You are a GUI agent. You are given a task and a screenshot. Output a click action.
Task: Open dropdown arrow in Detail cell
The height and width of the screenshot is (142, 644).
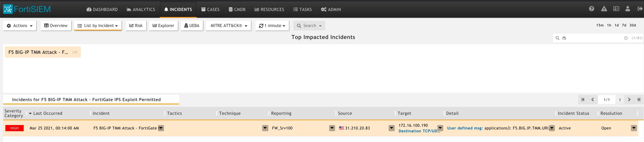point(552,128)
